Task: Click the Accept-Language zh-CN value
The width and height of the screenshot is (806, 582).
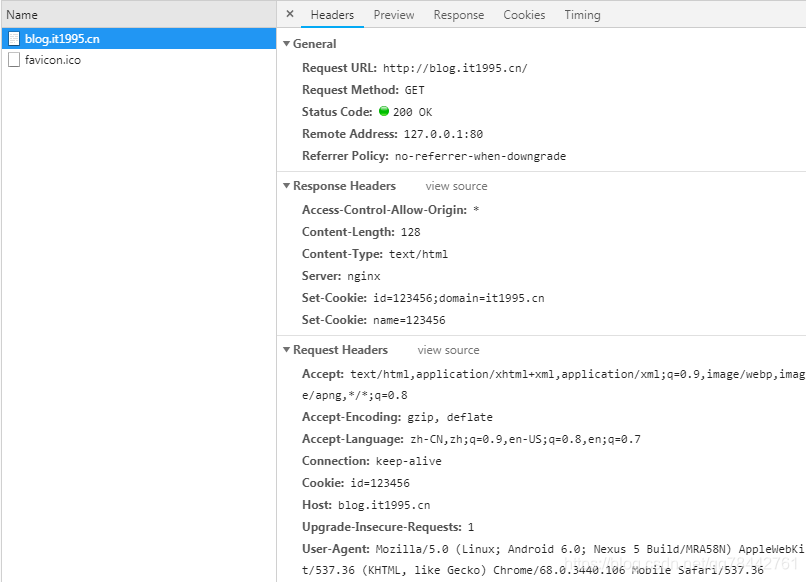Action: pos(525,439)
